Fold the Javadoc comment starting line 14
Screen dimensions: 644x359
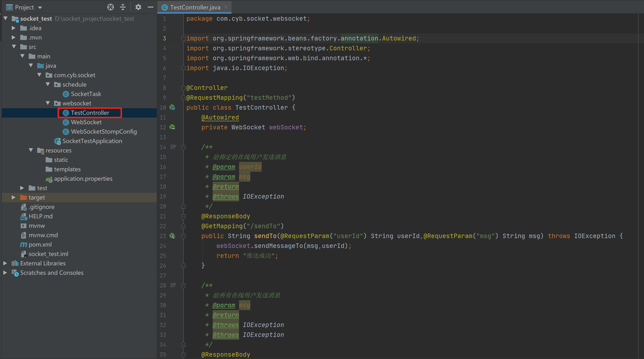coord(184,147)
